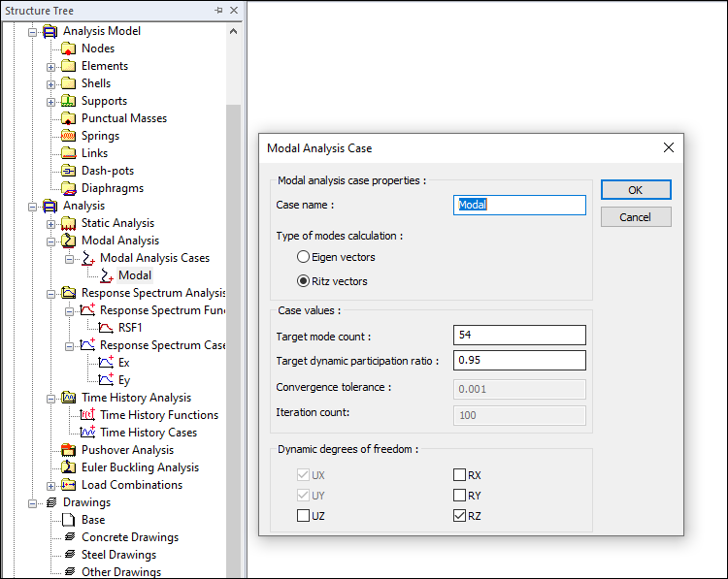
Task: Expand the Load Combinations node
Action: pyautogui.click(x=51, y=485)
